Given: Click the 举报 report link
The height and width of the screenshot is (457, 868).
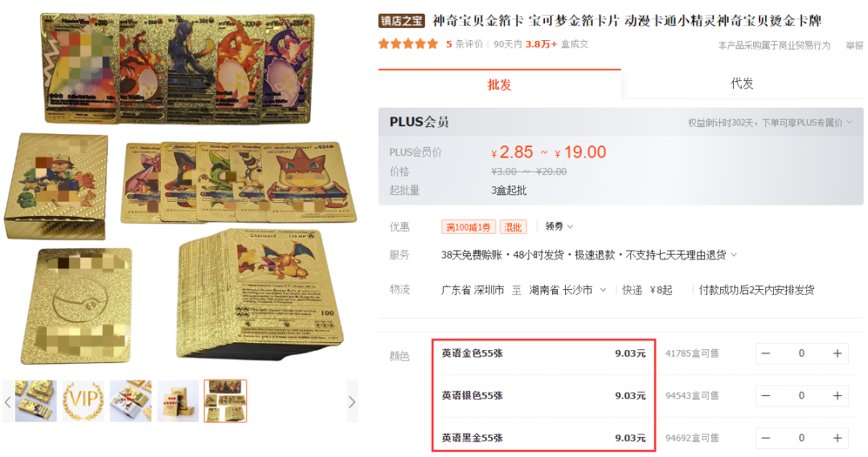Looking at the screenshot, I should 854,45.
